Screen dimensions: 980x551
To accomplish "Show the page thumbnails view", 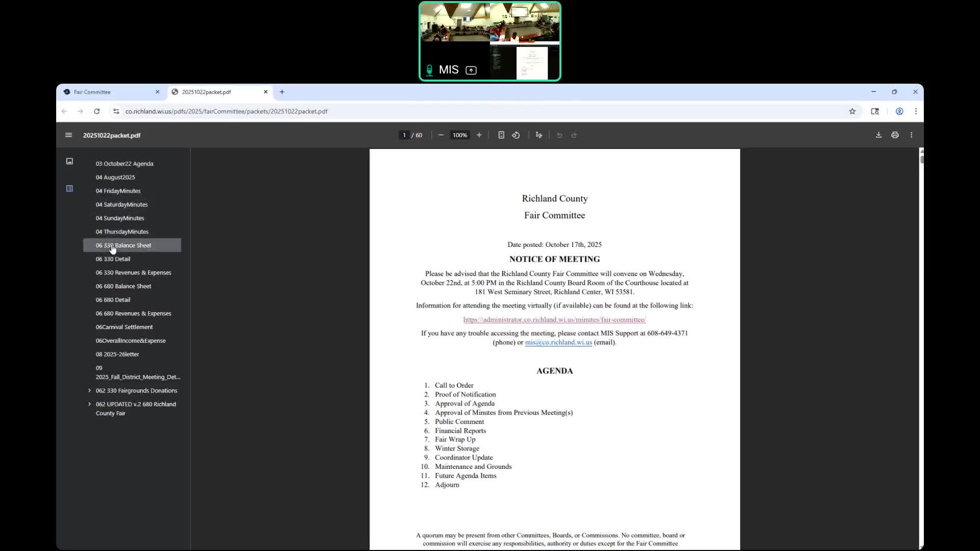I will pos(69,161).
